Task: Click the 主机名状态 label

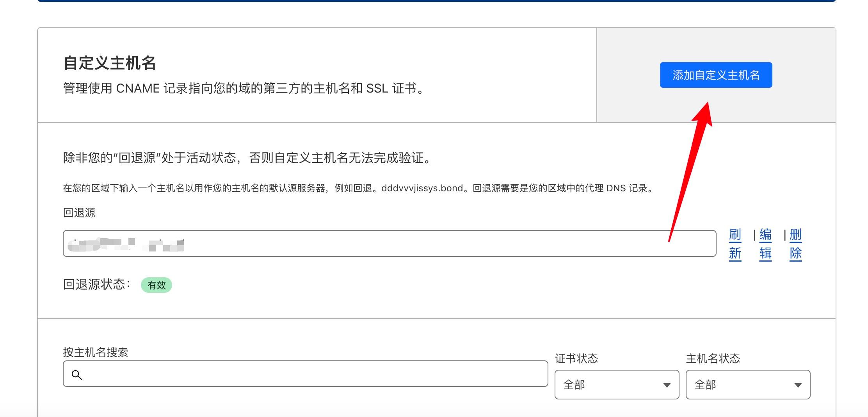Action: click(x=713, y=358)
